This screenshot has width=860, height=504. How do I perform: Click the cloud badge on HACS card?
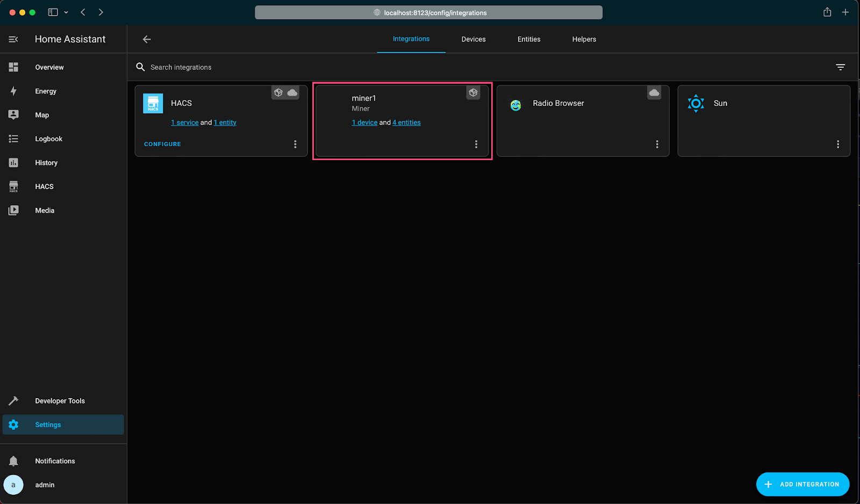pyautogui.click(x=292, y=92)
